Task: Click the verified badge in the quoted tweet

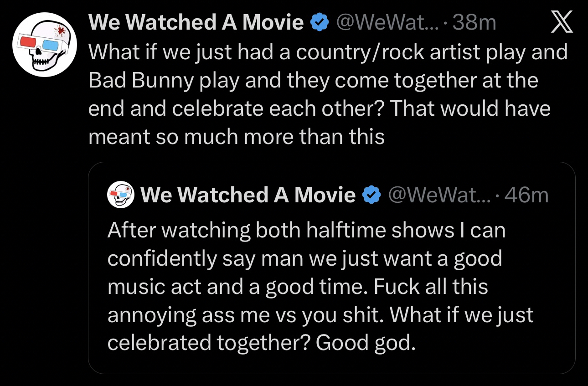Action: click(371, 196)
